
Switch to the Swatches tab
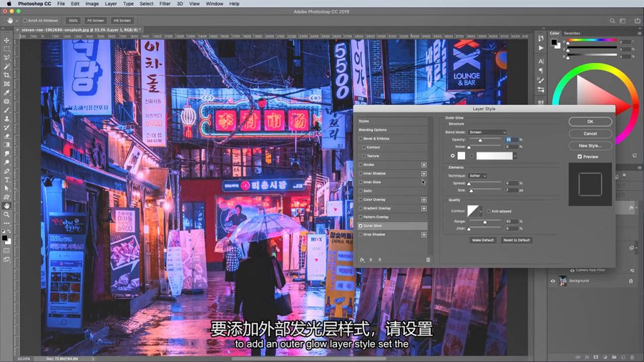click(572, 33)
